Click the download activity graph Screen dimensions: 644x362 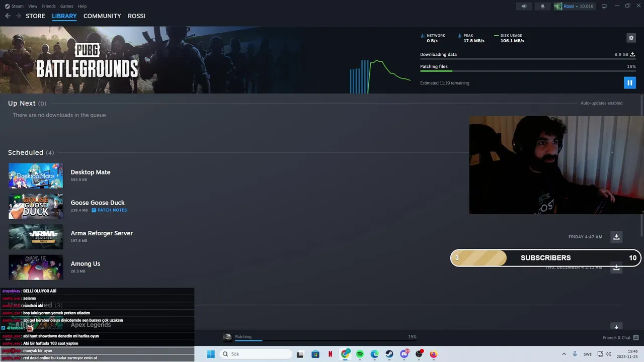pos(380,76)
